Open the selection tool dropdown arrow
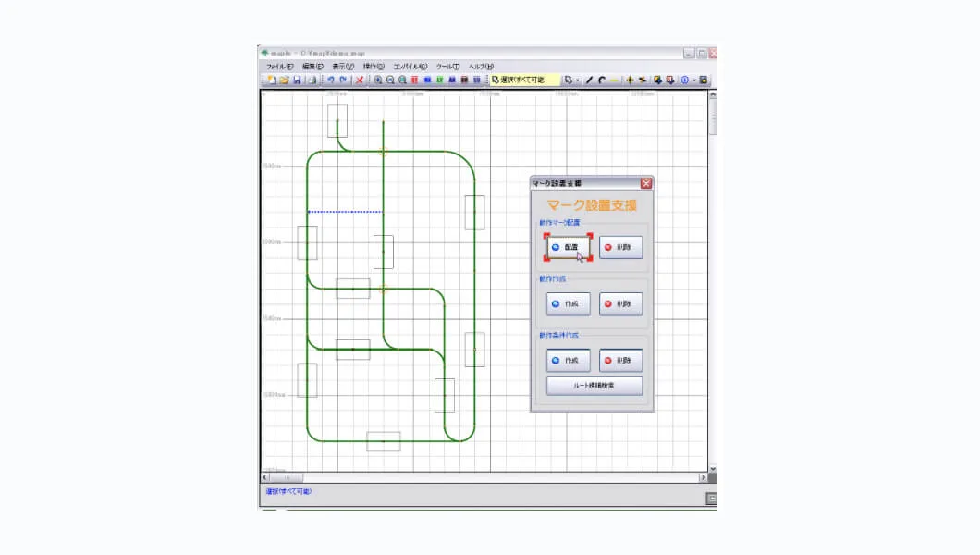Image resolution: width=980 pixels, height=555 pixels. pos(578,80)
